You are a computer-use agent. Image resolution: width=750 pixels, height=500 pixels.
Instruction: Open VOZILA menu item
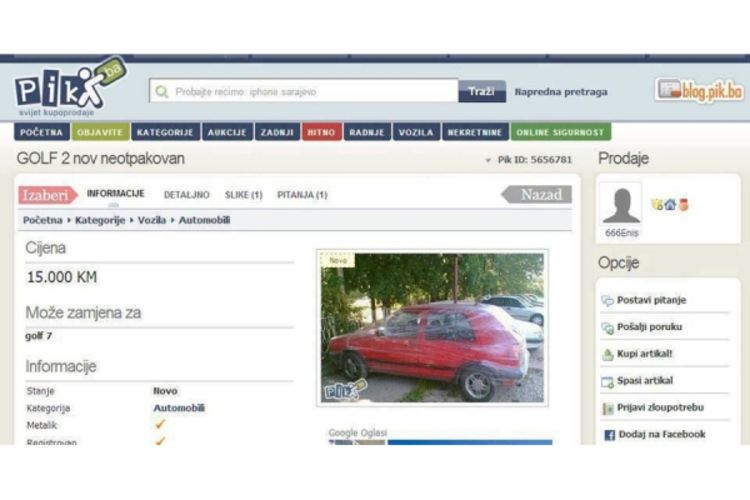click(416, 132)
